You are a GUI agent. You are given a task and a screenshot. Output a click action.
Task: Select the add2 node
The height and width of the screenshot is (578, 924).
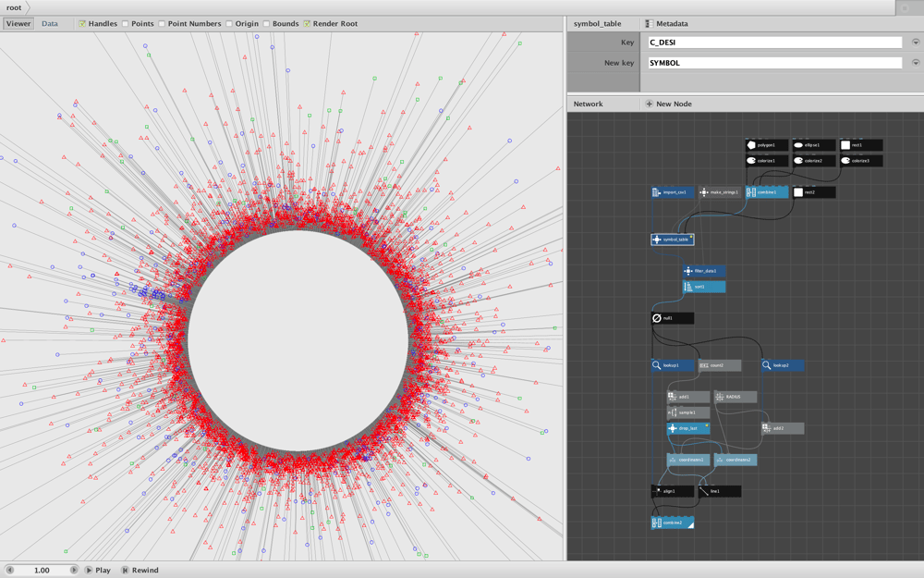[x=783, y=428]
